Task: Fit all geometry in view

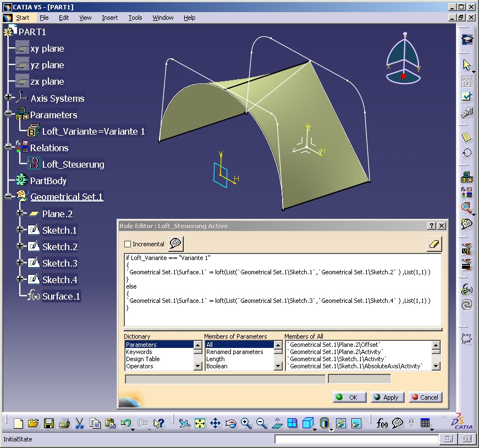Action: click(200, 423)
